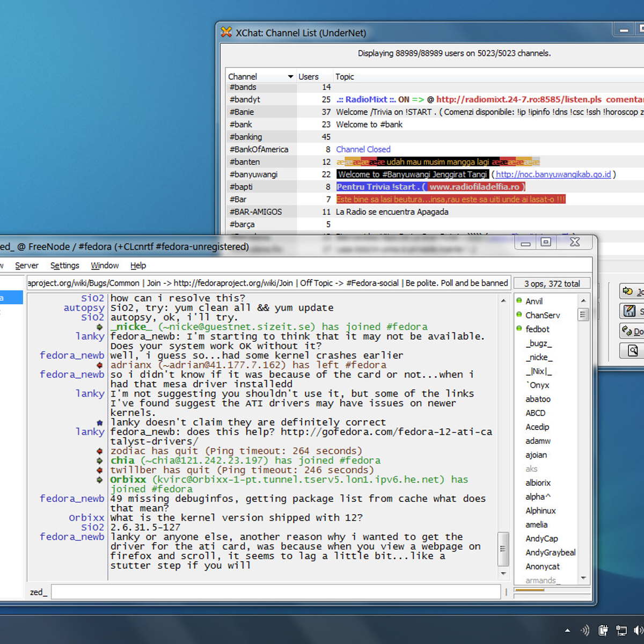Select the #BankOfAmerica channel row

coord(435,149)
